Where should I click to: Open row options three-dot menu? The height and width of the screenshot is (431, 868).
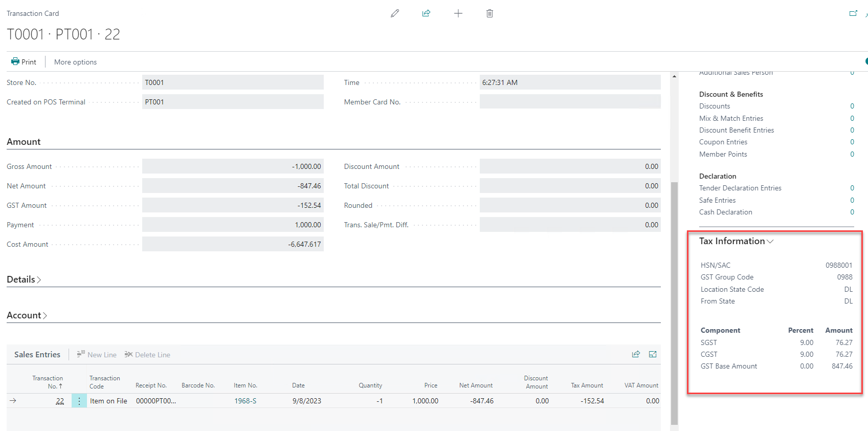[x=79, y=401]
